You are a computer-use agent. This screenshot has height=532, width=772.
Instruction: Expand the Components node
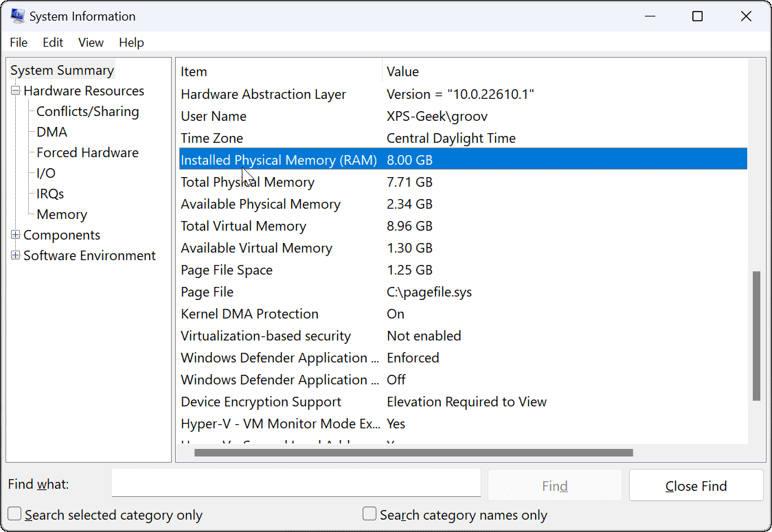tap(15, 235)
